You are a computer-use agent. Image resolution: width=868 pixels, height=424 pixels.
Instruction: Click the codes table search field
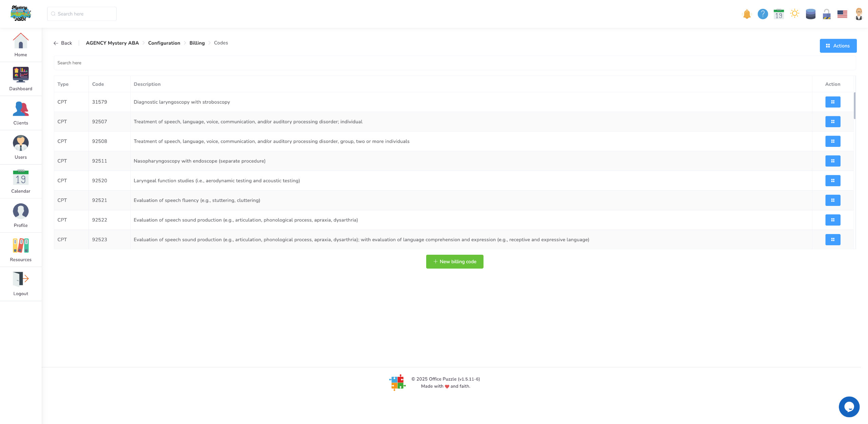coord(454,63)
